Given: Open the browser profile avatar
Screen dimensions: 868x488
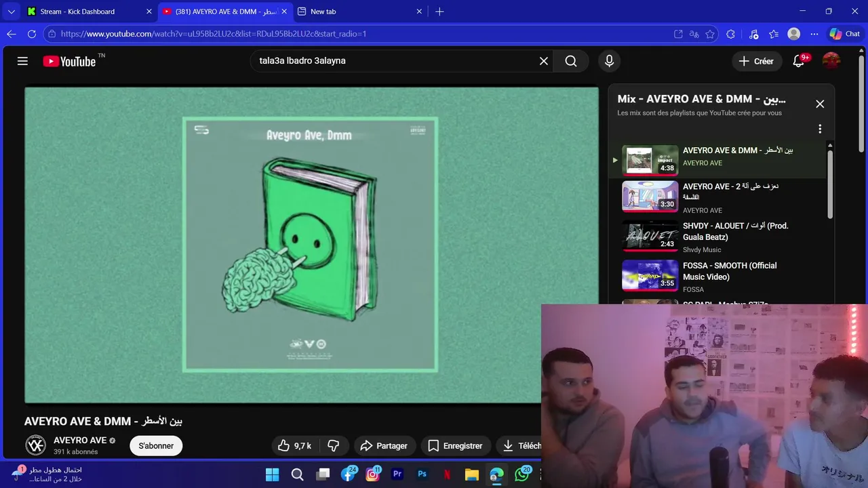Looking at the screenshot, I should click(x=794, y=34).
